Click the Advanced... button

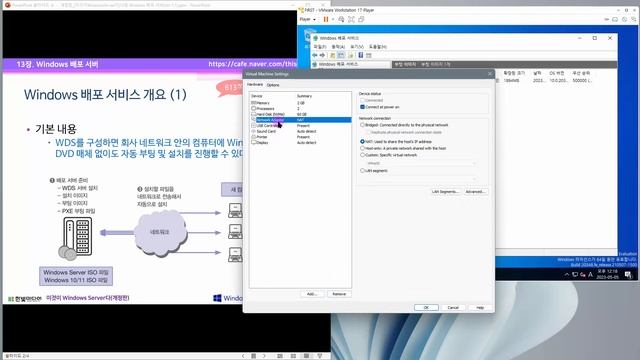coord(475,191)
